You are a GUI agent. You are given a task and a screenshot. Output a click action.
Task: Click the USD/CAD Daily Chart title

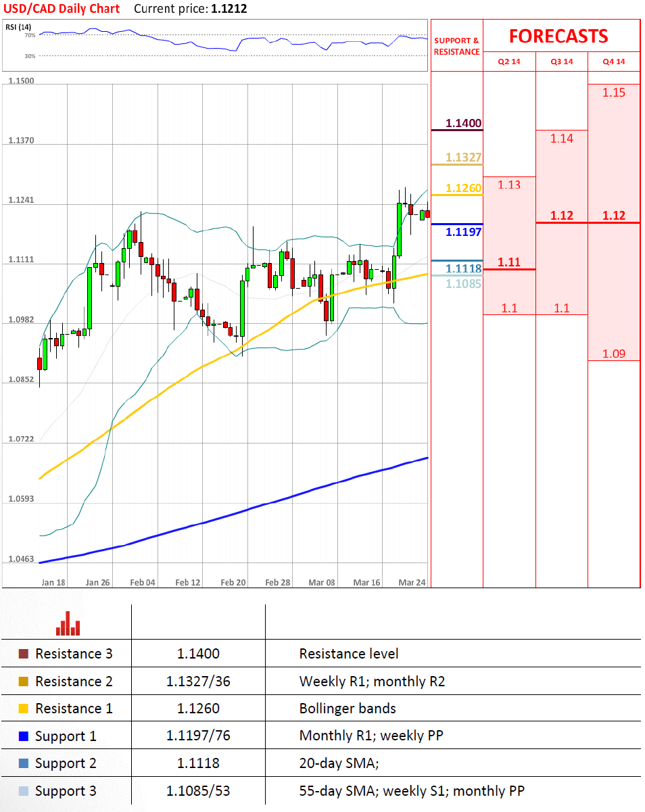point(62,9)
